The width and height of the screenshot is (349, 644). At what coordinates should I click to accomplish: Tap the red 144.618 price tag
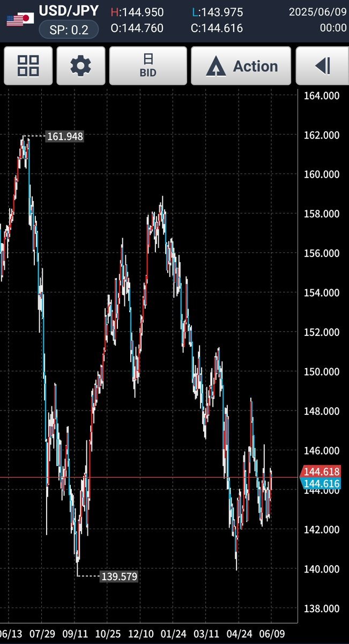(321, 472)
